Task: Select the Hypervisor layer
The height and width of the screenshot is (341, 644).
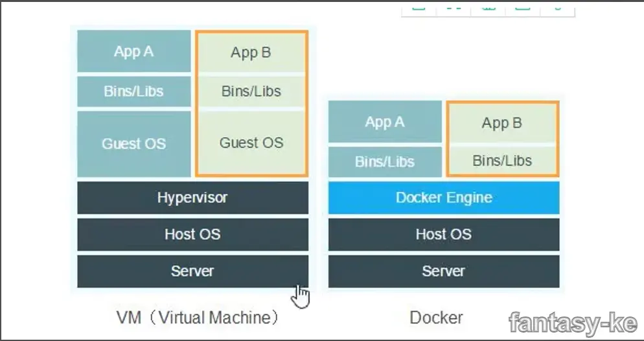Action: coord(192,198)
